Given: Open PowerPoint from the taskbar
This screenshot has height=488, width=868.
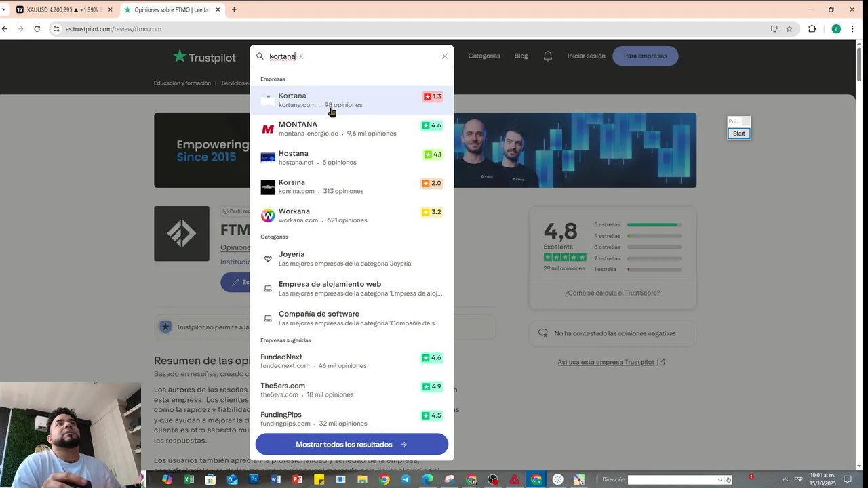Looking at the screenshot, I should [297, 479].
